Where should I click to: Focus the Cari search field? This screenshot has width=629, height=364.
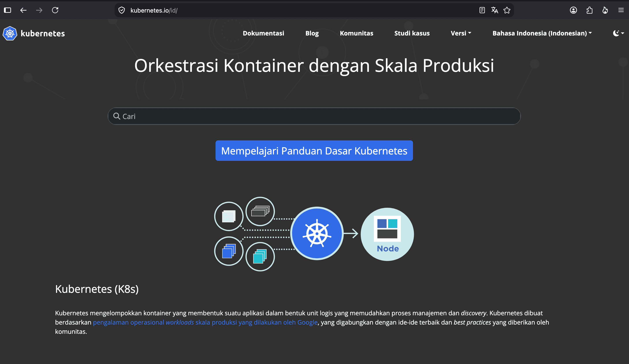(314, 116)
